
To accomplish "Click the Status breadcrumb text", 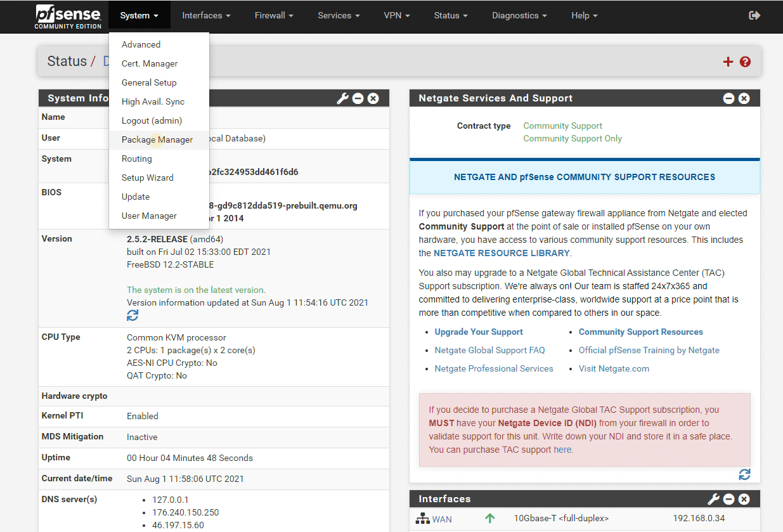I will 67,62.
